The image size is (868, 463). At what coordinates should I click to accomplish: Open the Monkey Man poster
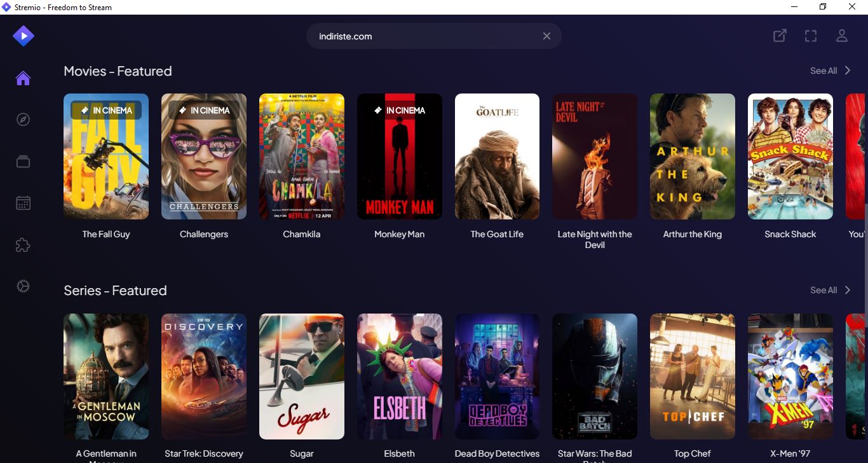[400, 156]
